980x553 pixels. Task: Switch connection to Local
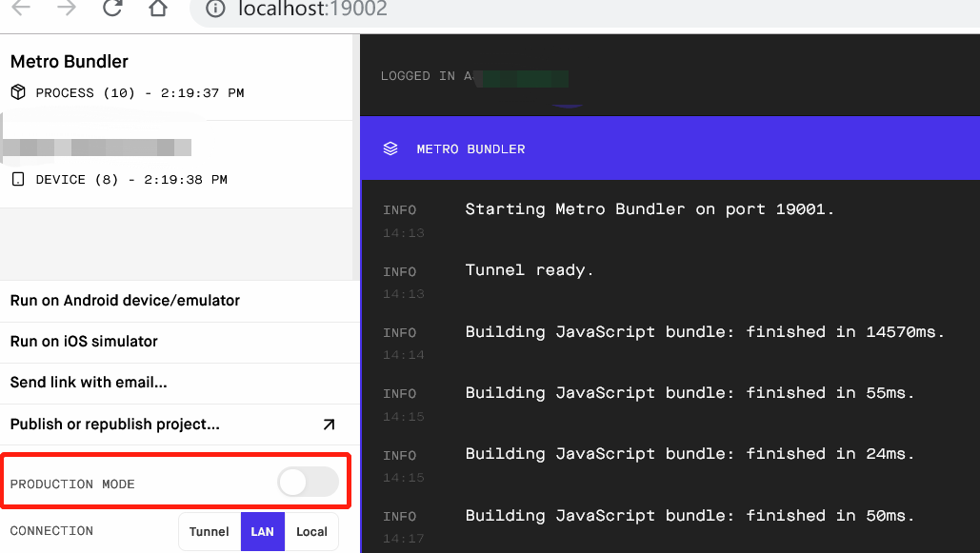click(x=311, y=532)
